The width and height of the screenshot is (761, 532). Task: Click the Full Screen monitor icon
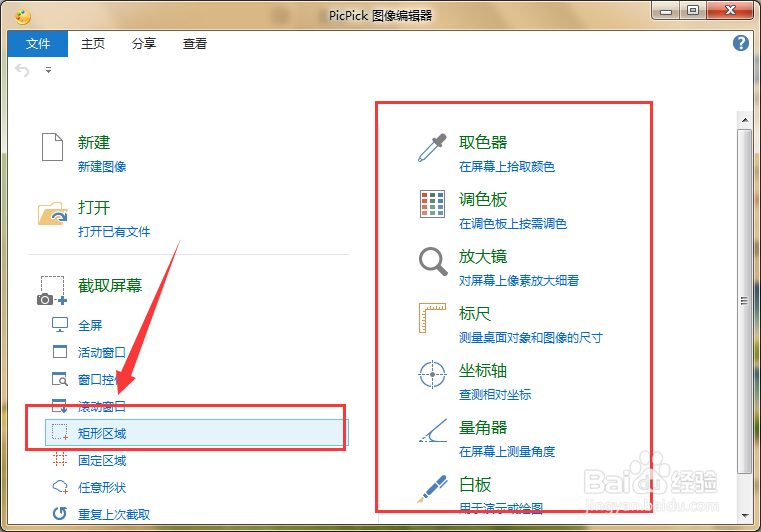pos(60,325)
